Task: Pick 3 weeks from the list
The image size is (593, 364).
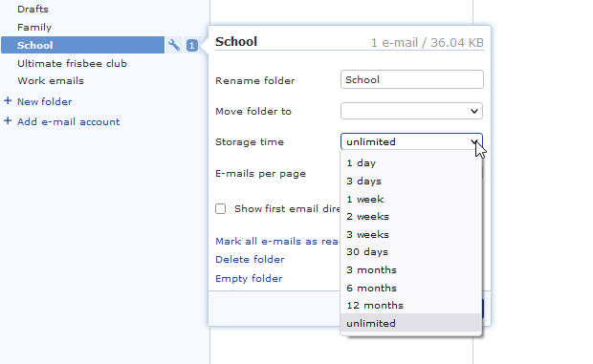Action: (411, 234)
